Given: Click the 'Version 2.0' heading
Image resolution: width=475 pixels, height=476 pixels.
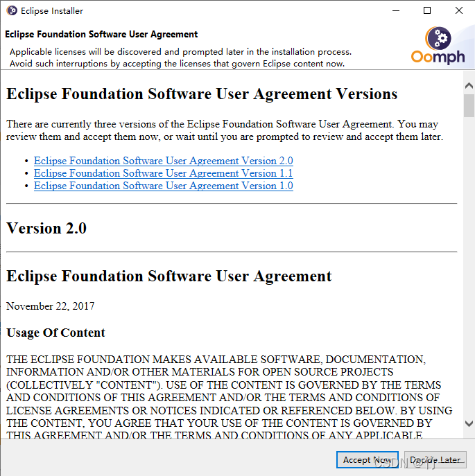Looking at the screenshot, I should tap(46, 228).
